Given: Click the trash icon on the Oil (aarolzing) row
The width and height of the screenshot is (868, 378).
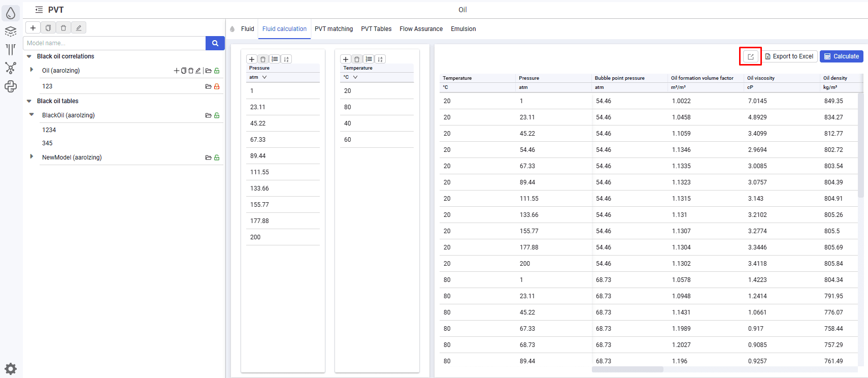Looking at the screenshot, I should [191, 71].
